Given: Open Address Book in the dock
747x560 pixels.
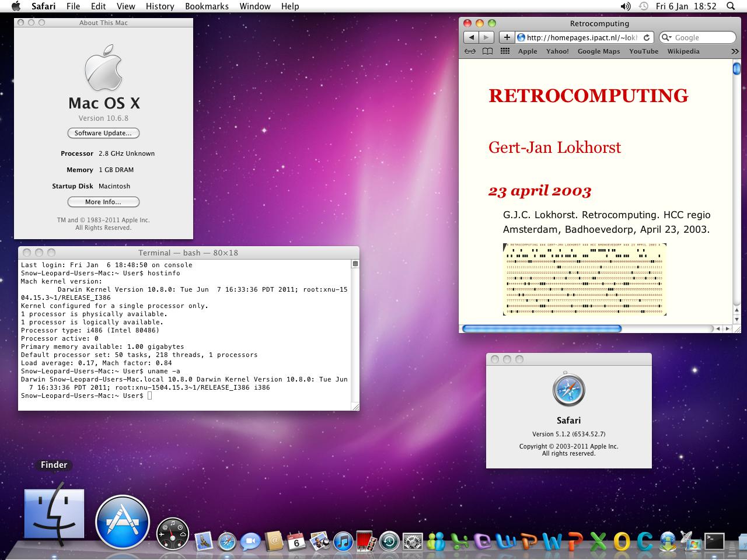Looking at the screenshot, I should pos(274,541).
